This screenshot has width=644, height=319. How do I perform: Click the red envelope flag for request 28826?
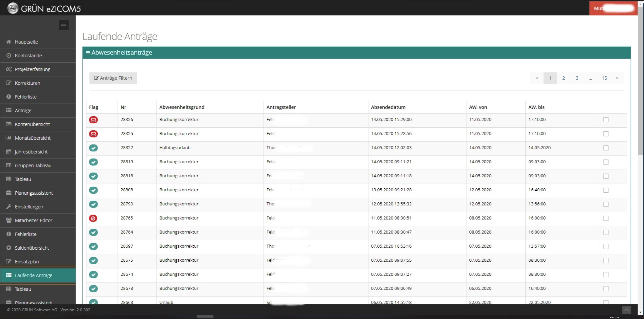pos(93,120)
